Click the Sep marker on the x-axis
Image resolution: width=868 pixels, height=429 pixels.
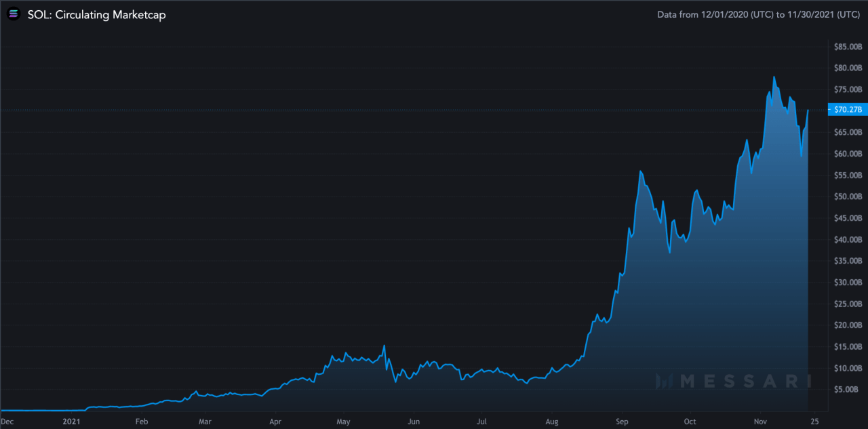tap(622, 421)
